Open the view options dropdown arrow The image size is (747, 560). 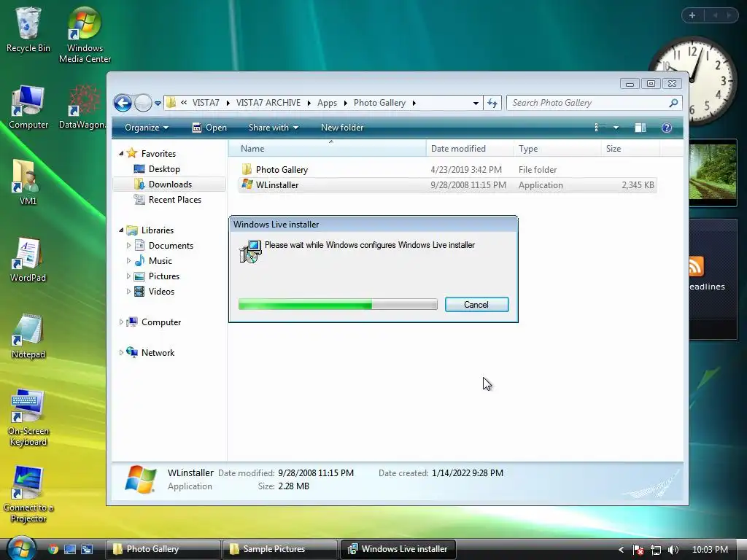coord(616,128)
